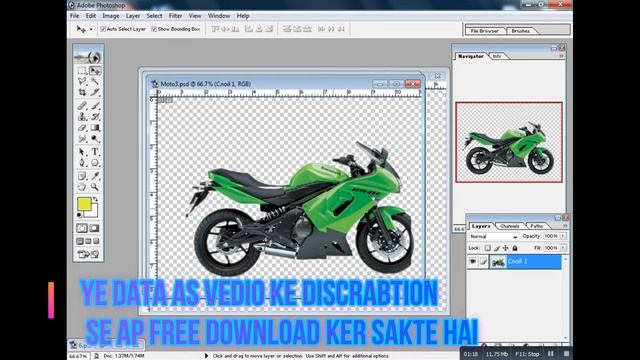
Task: Select the Path Selection tool
Action: pyautogui.click(x=82, y=152)
